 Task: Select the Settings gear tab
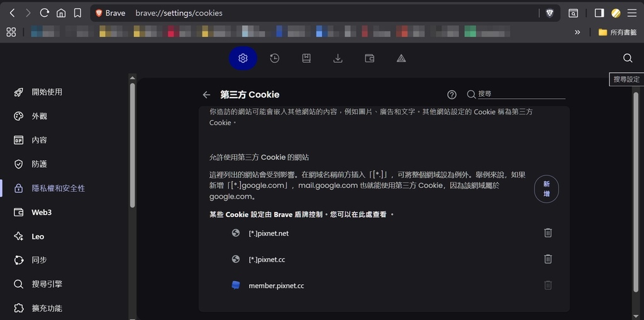tap(243, 58)
